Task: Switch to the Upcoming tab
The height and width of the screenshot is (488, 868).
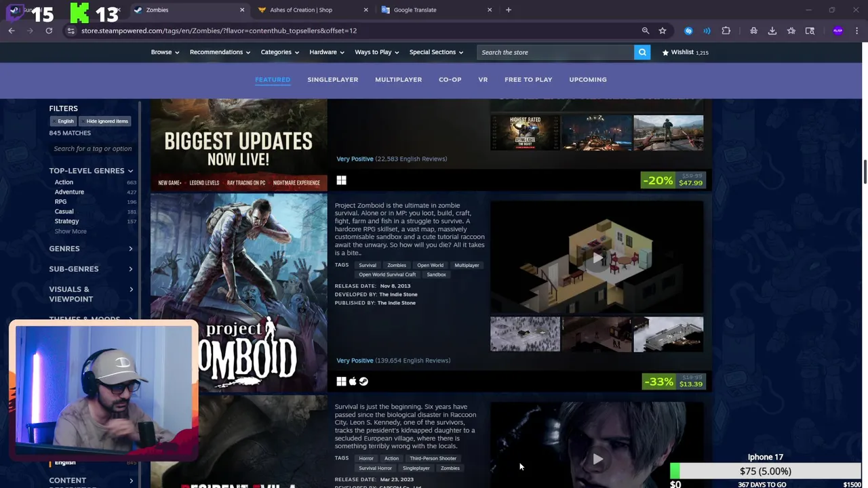Action: coord(588,79)
